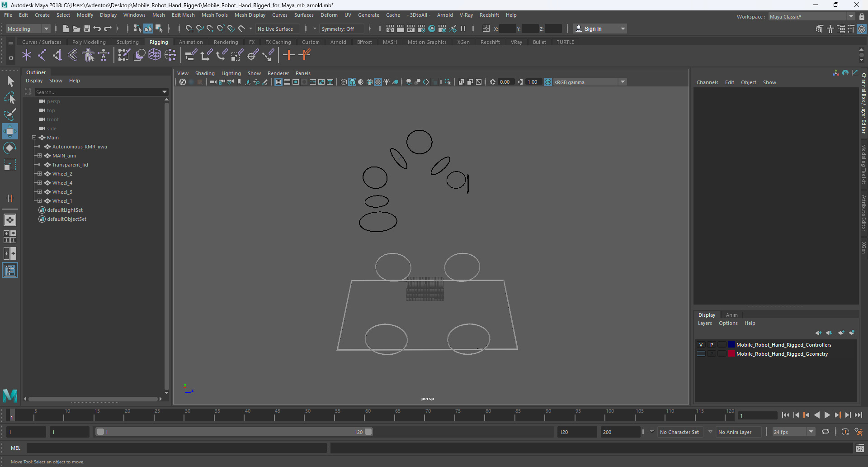Click the red color swatch of Geometry layer

coord(731,354)
